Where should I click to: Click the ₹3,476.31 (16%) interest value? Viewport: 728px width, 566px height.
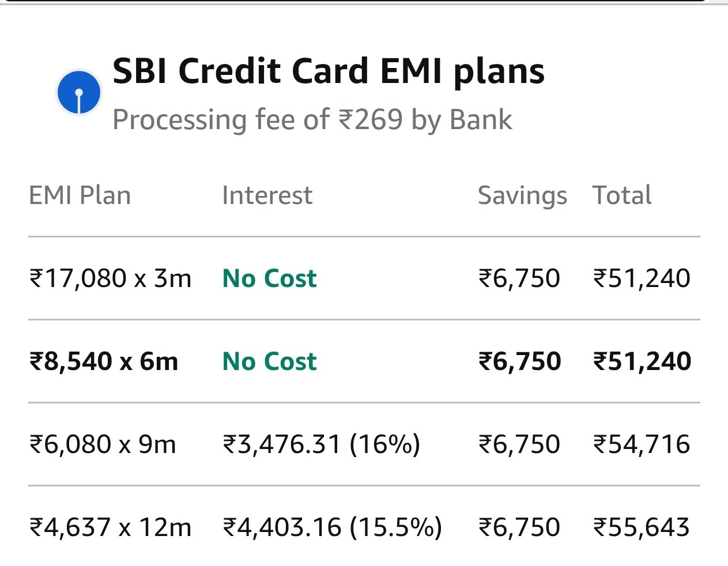pos(321,444)
